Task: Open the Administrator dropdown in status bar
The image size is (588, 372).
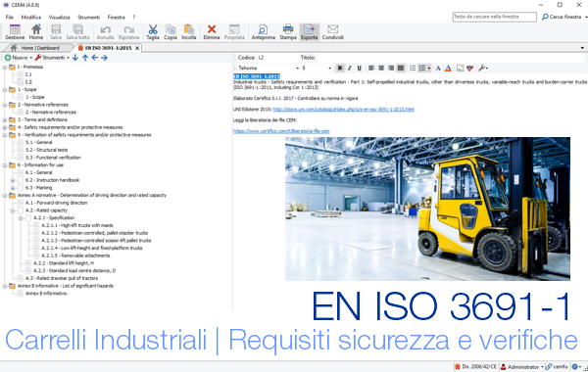Action: coord(542,367)
